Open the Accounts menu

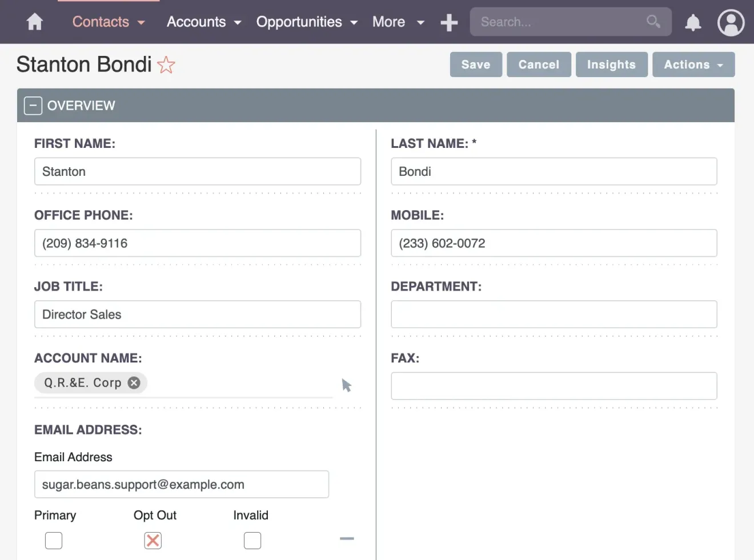point(204,22)
